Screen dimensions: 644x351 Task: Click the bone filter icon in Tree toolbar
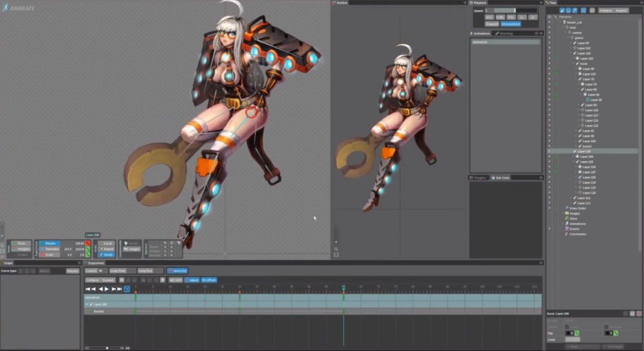coord(562,11)
